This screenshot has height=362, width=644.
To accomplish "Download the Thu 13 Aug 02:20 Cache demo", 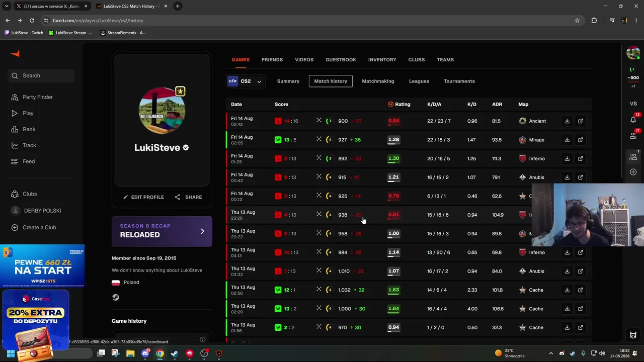I will pyautogui.click(x=567, y=309).
